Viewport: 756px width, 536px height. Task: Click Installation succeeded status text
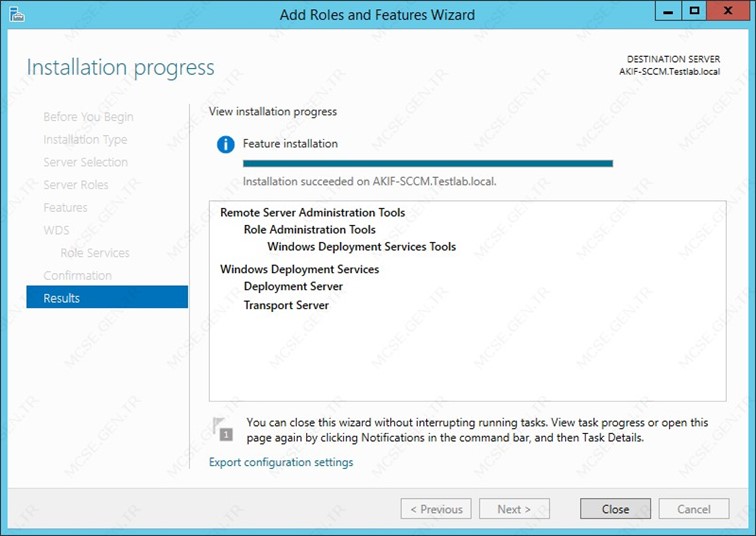tap(369, 182)
